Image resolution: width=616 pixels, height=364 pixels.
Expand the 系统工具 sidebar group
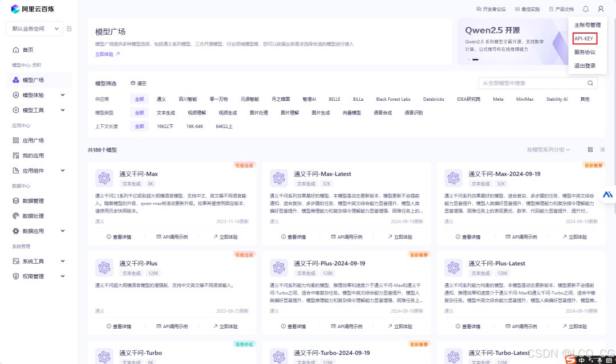coord(63,261)
